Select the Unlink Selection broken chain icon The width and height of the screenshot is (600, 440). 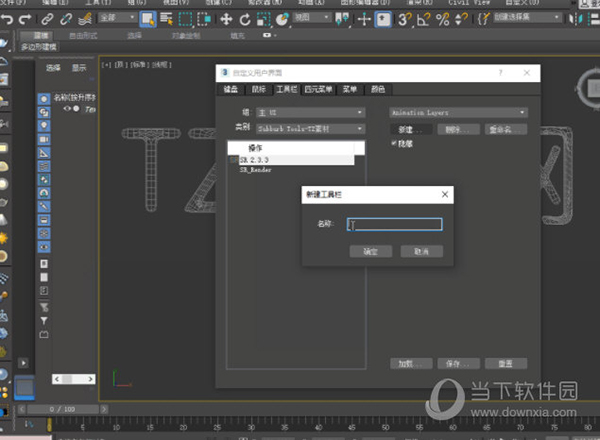[66, 19]
